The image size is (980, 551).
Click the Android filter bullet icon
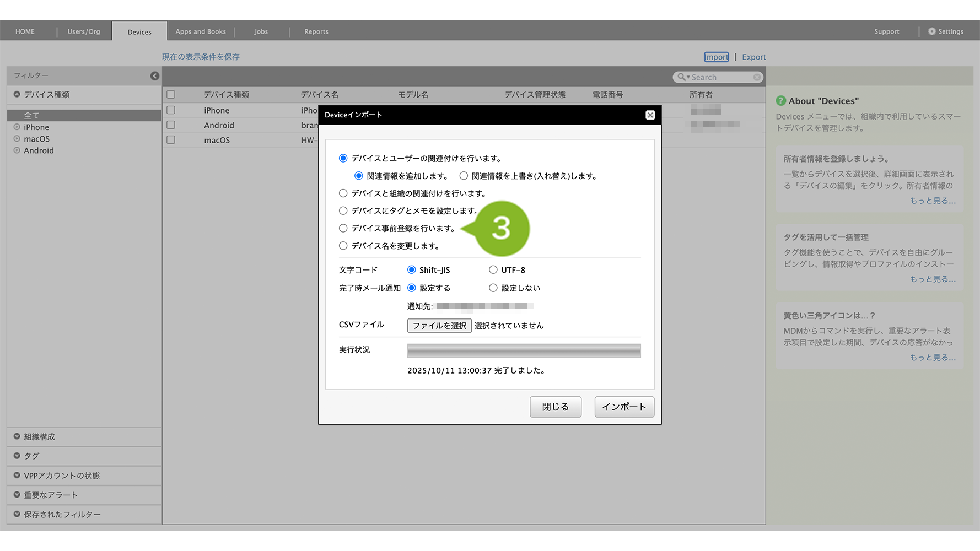coord(17,150)
